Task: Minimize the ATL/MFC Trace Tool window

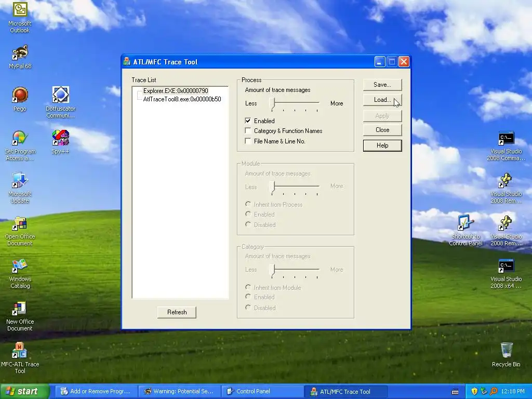Action: pyautogui.click(x=380, y=62)
